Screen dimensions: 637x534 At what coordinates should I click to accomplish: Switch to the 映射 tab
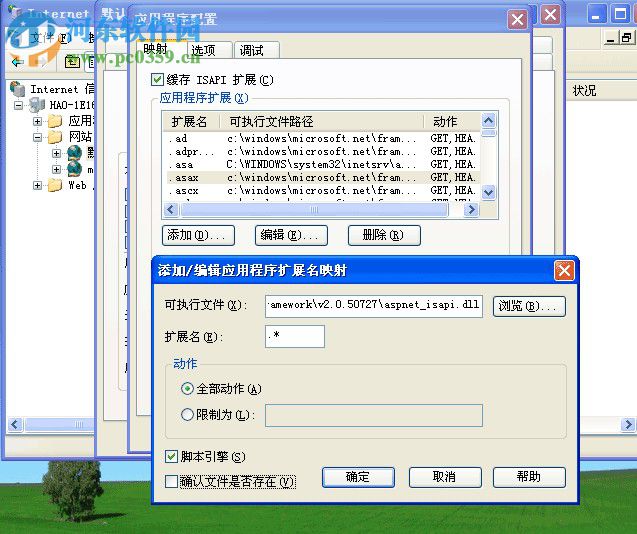coord(160,49)
